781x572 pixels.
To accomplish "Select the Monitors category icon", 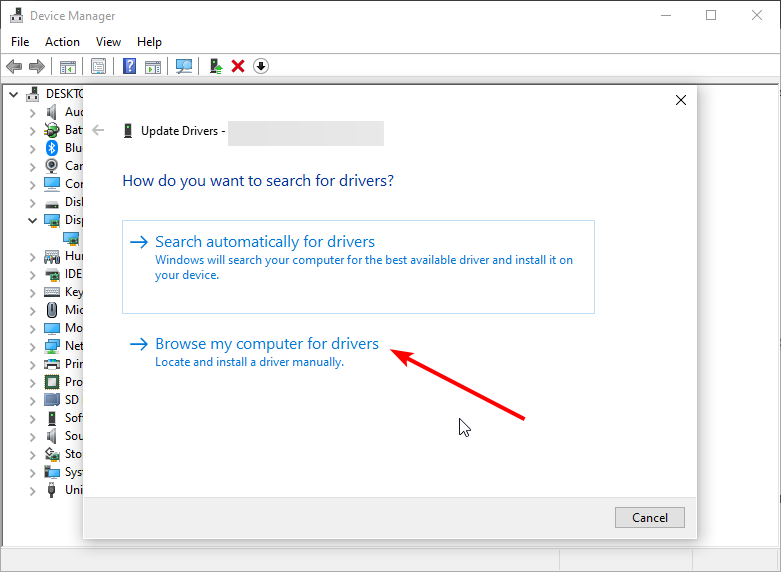I will click(x=52, y=328).
